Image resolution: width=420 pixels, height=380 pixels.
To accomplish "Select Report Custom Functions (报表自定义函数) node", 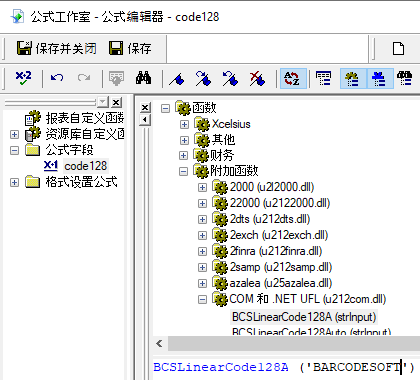I will pyautogui.click(x=85, y=118).
